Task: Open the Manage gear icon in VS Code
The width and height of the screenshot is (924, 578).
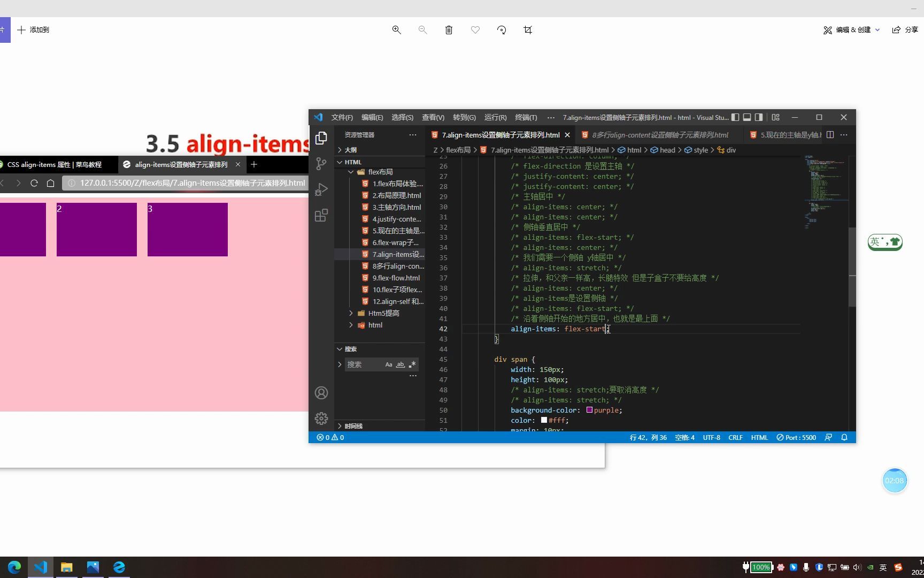Action: tap(321, 419)
